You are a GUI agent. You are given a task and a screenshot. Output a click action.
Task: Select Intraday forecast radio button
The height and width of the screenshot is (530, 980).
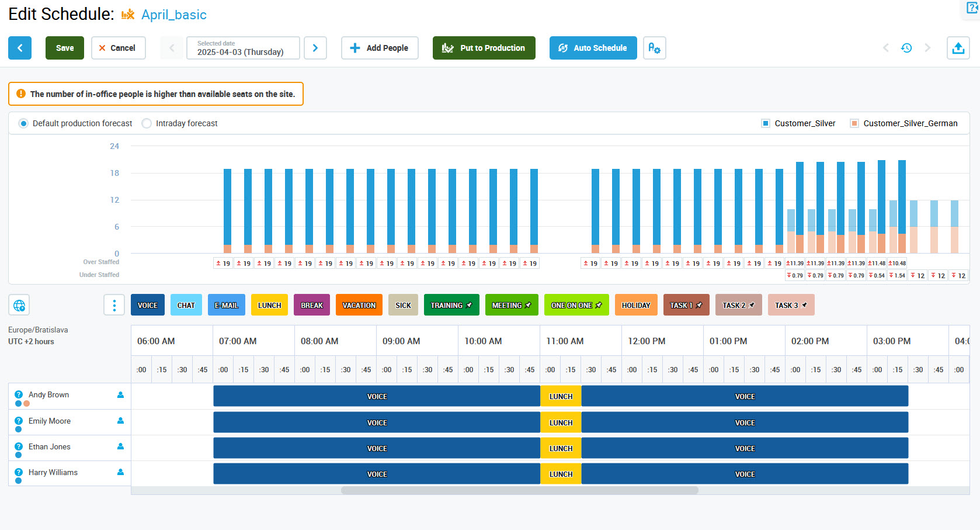pos(147,123)
